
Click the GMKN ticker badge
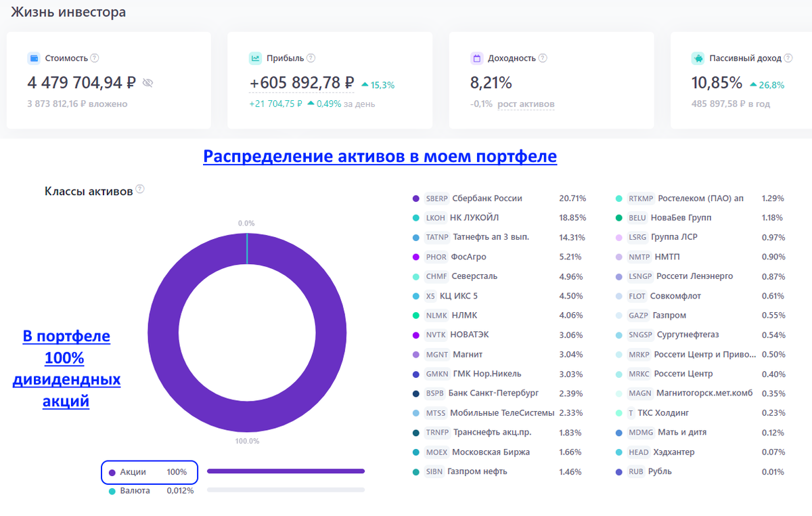point(437,374)
